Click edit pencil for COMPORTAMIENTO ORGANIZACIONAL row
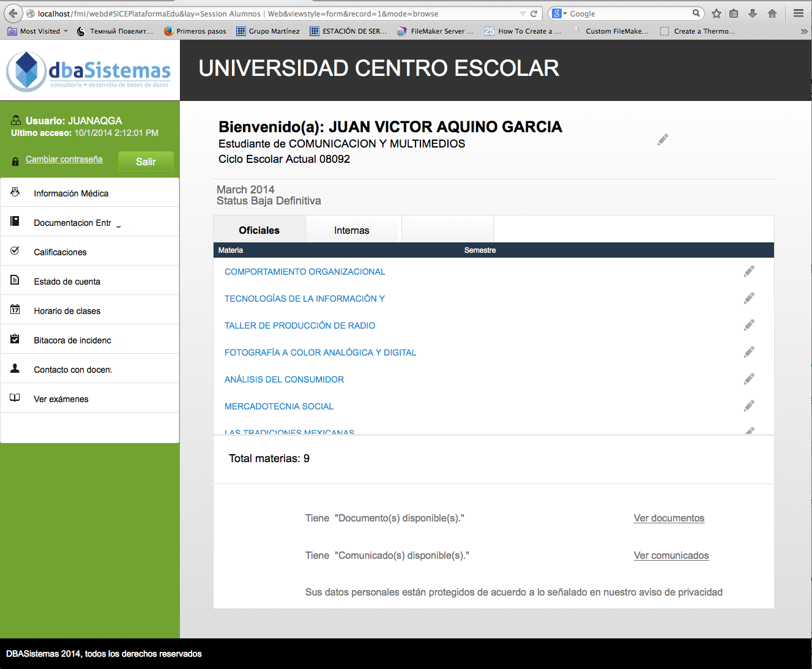 [749, 271]
